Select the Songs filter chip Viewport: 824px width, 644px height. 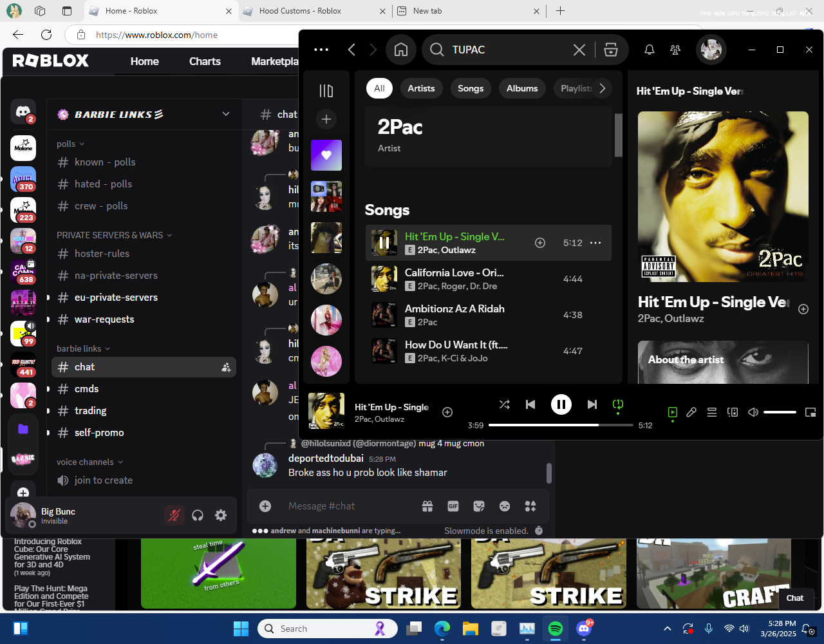pos(471,88)
